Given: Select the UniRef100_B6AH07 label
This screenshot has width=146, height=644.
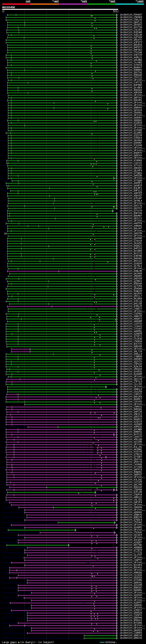Looking at the screenshot, I should pyautogui.click(x=131, y=67).
